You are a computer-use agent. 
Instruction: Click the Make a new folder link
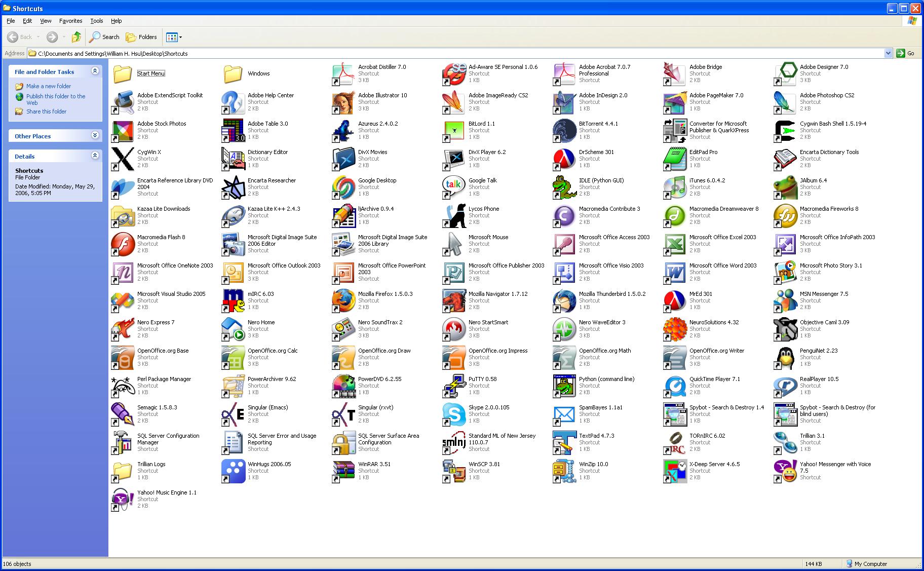tap(49, 86)
